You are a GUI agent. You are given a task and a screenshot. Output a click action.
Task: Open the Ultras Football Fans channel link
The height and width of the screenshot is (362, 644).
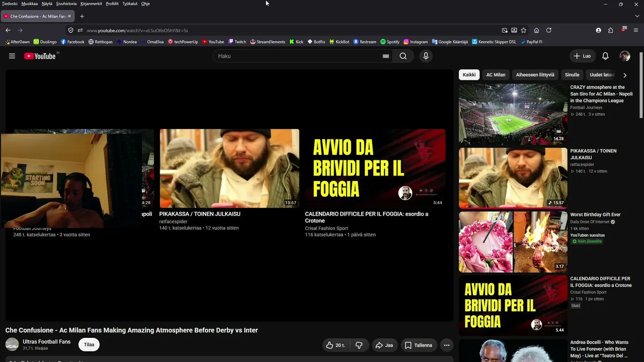(46, 342)
